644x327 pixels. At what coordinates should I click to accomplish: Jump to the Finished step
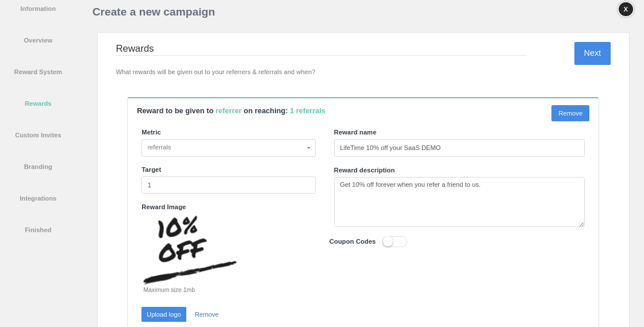[38, 230]
